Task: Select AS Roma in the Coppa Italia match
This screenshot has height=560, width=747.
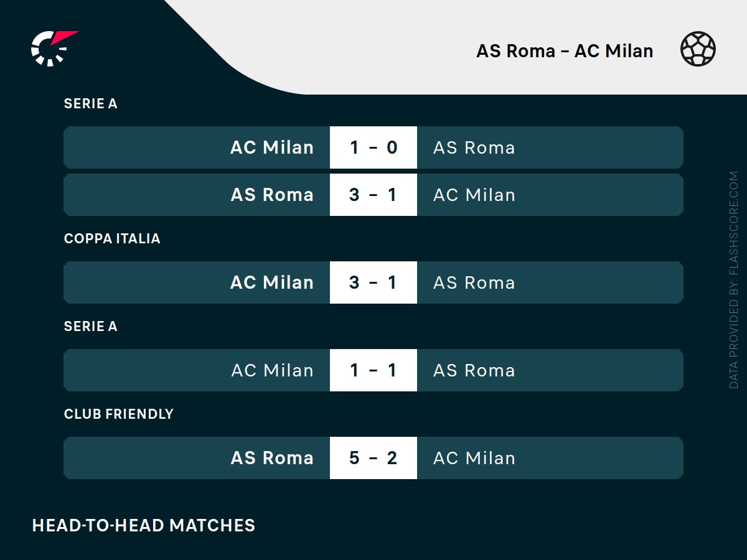Action: [x=474, y=282]
